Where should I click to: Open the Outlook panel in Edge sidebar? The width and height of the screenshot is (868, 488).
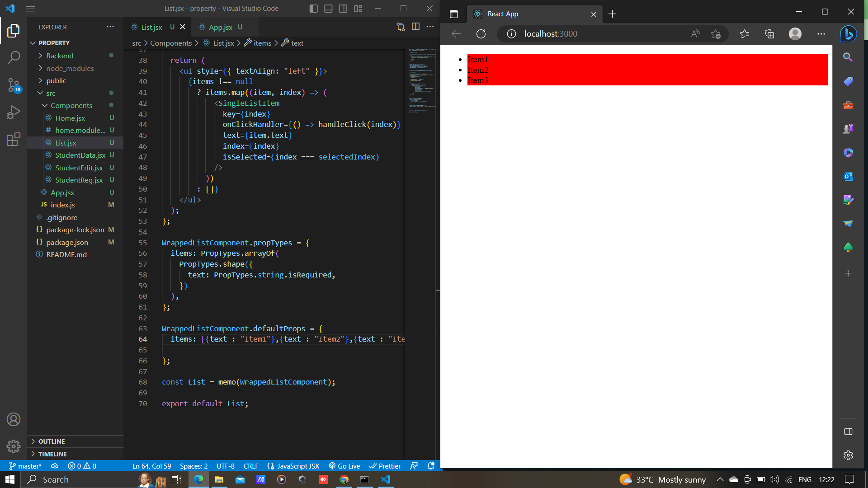848,177
